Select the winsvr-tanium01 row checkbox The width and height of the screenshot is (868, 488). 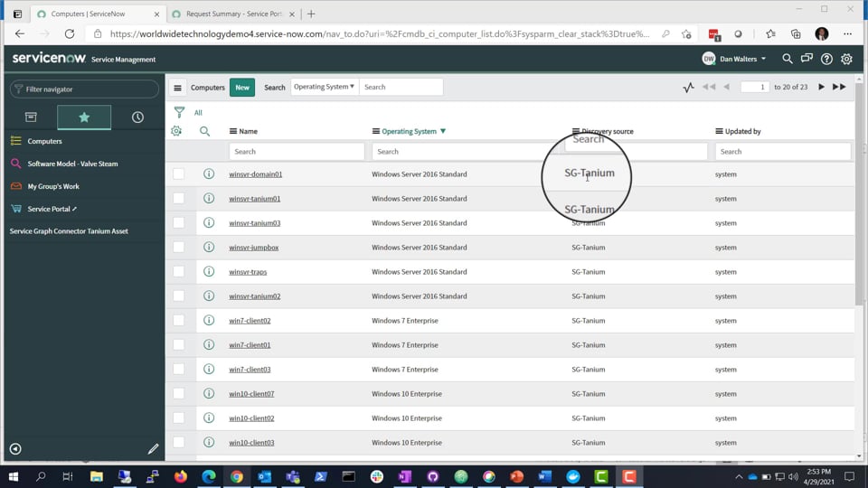(178, 199)
